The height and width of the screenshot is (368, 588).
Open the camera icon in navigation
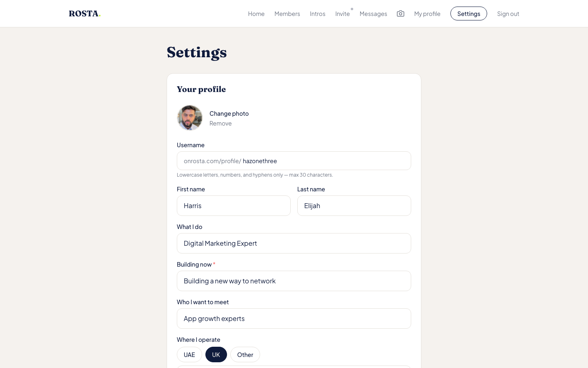click(401, 13)
